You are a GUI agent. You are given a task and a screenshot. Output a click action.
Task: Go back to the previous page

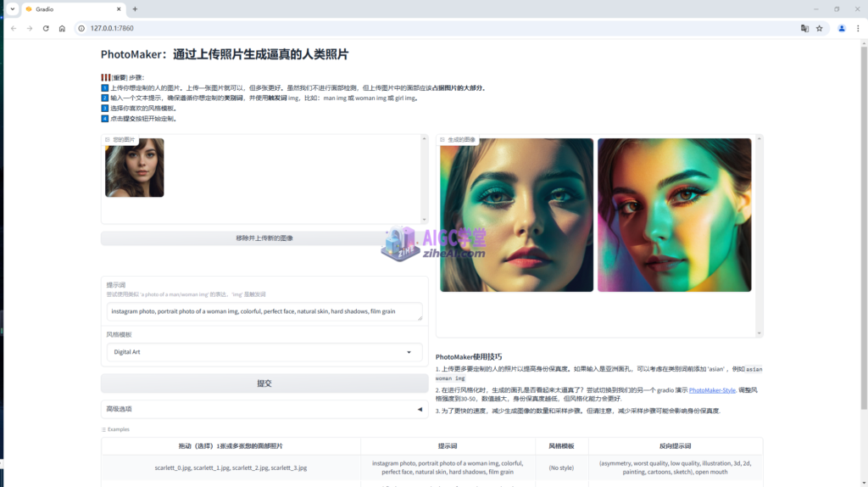pyautogui.click(x=14, y=28)
